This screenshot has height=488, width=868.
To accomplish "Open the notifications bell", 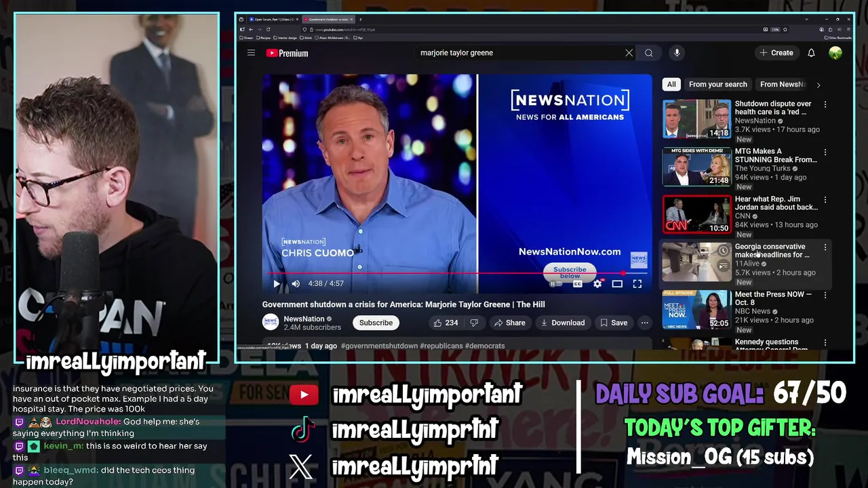I will [x=811, y=53].
